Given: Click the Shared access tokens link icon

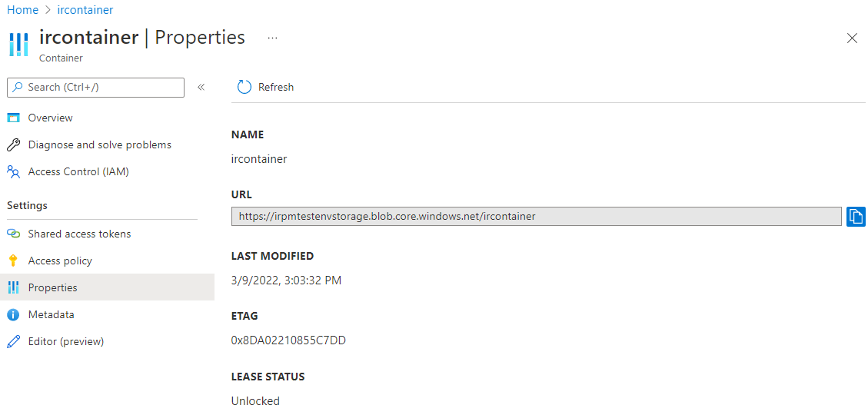Looking at the screenshot, I should tap(13, 234).
